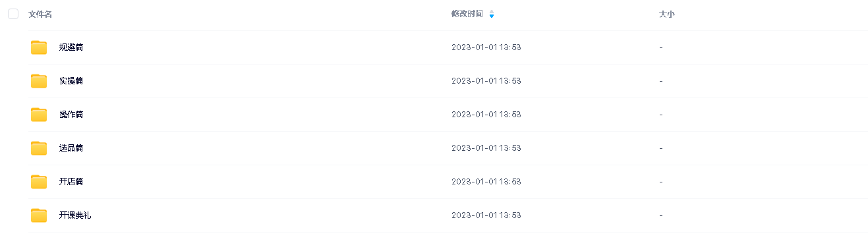
Task: Select the 实操篇 folder icon
Action: pyautogui.click(x=39, y=81)
